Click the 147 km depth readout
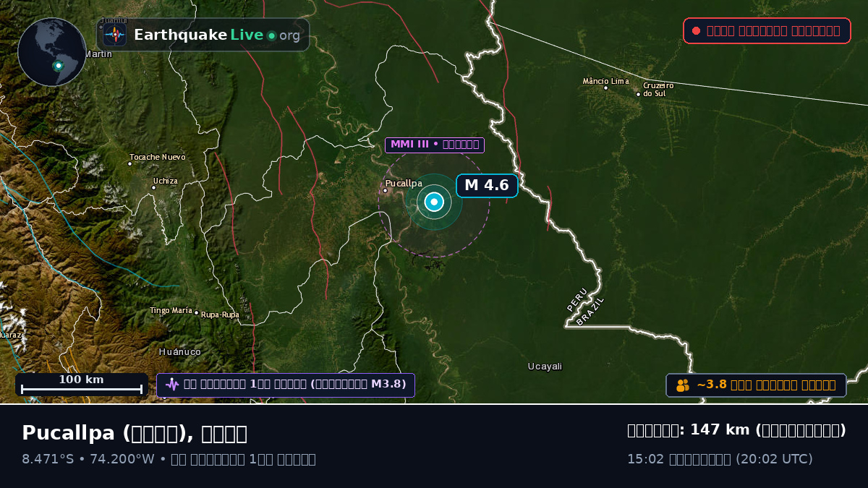Image resolution: width=868 pixels, height=488 pixels. pos(736,430)
